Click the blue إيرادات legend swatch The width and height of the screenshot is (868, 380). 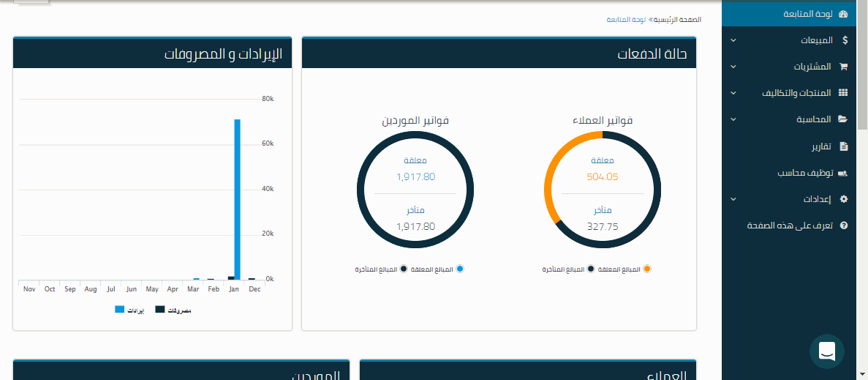click(x=120, y=310)
